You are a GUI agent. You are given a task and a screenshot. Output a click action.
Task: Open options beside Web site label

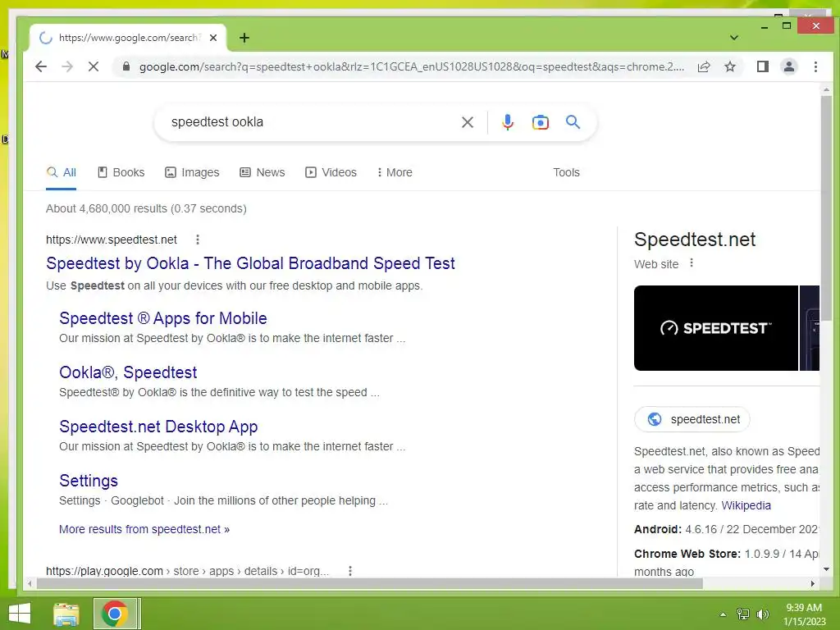coord(692,263)
